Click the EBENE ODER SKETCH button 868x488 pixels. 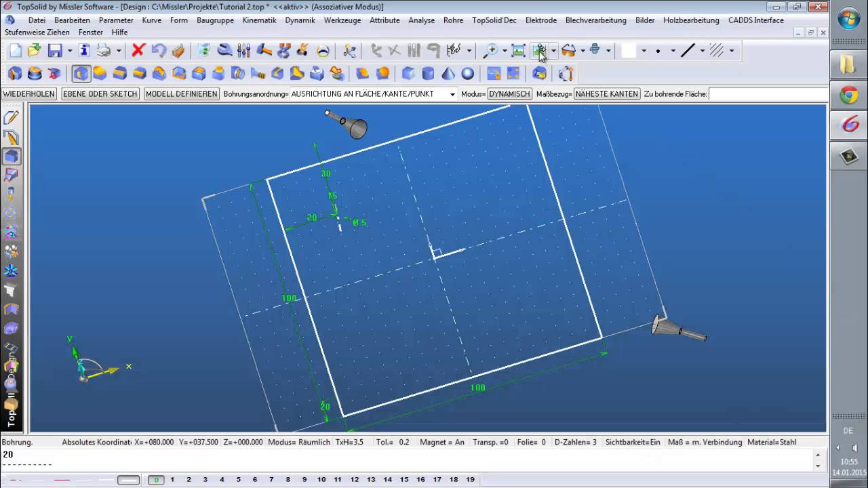click(x=100, y=94)
